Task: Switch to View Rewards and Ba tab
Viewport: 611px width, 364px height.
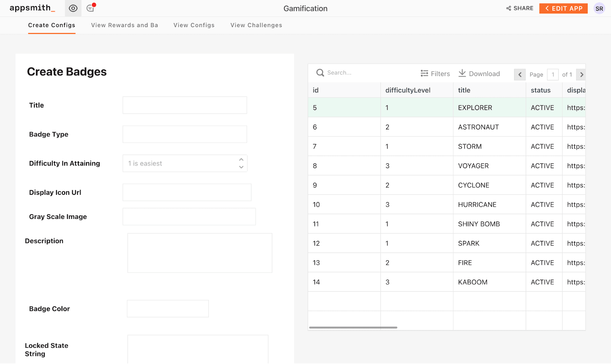Action: pos(124,25)
